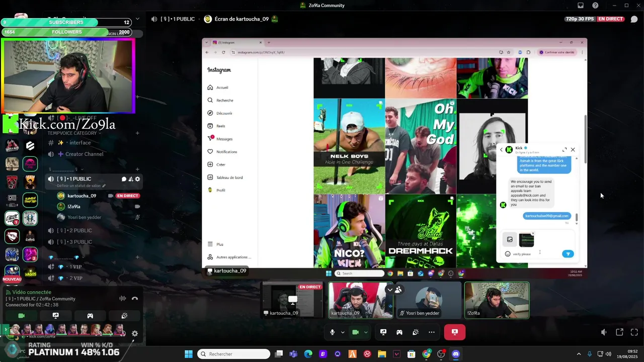Show the voice channel chat bubble

pos(634,19)
